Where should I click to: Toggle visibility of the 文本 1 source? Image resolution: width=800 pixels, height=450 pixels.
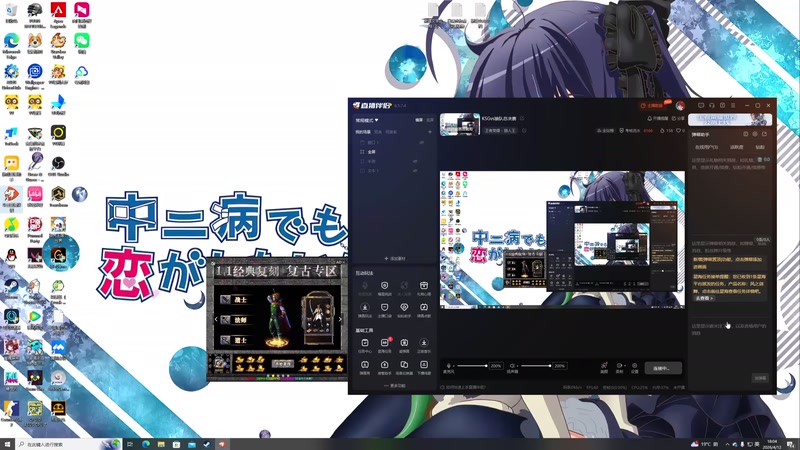coord(415,170)
